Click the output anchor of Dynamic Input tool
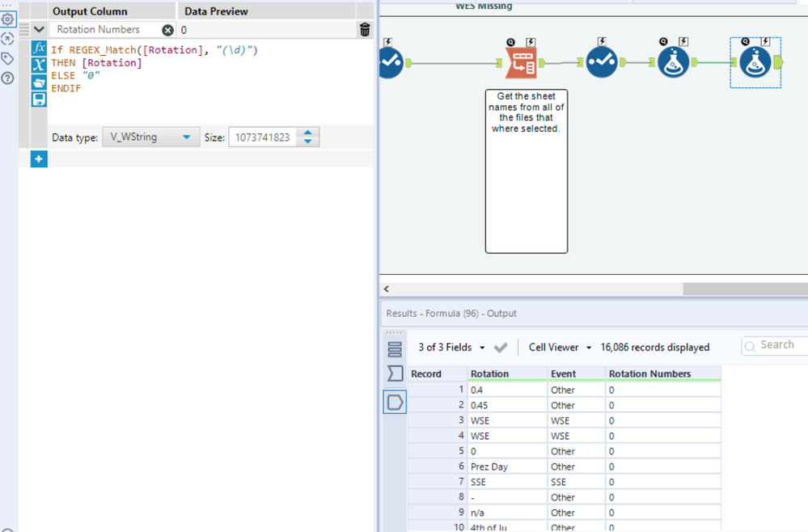 point(542,63)
